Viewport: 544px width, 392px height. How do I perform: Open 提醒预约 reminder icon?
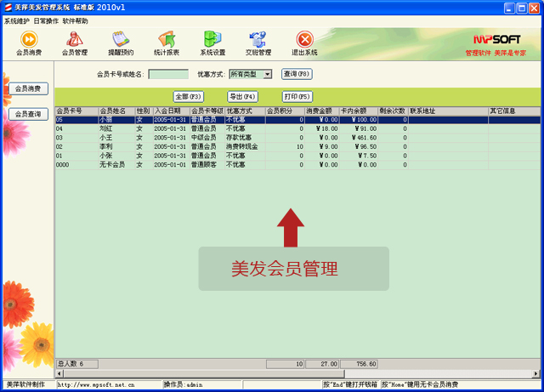click(x=121, y=43)
